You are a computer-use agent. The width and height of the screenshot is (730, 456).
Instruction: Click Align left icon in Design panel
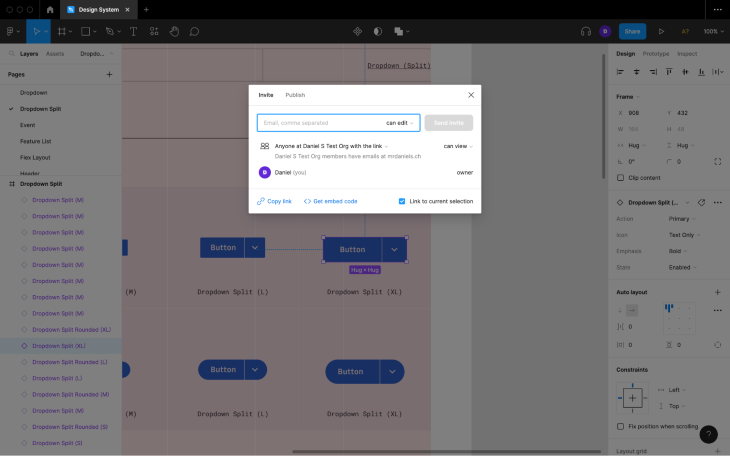tap(620, 72)
